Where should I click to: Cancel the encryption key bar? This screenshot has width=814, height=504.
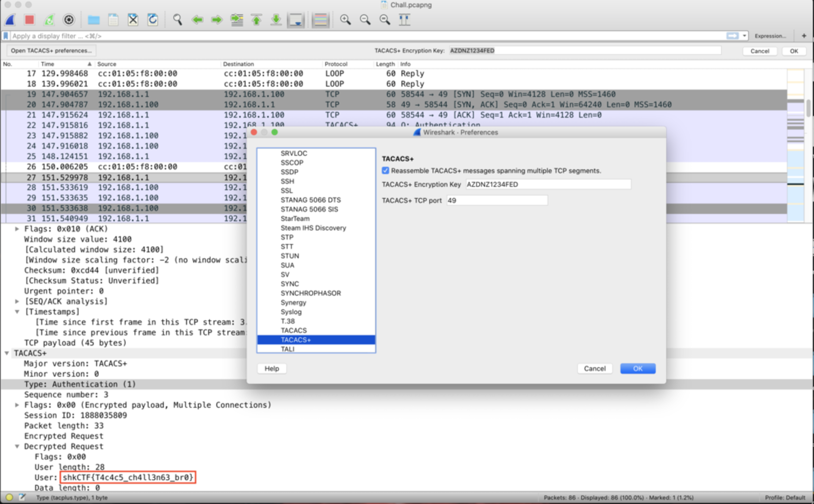760,51
